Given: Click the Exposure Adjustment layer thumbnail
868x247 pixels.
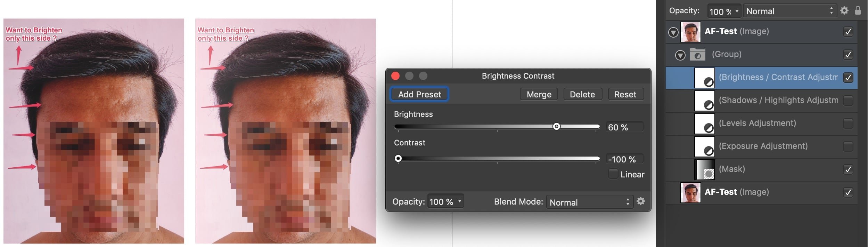Looking at the screenshot, I should (704, 146).
